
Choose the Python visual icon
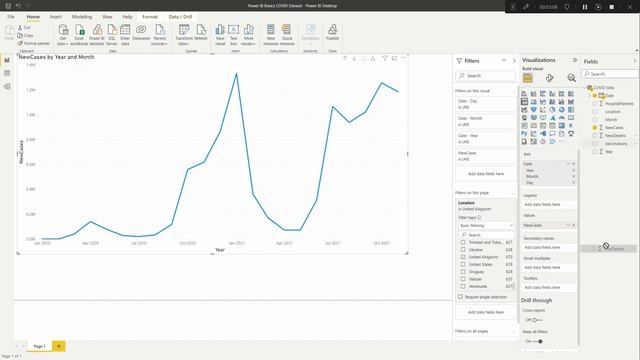pos(524,133)
